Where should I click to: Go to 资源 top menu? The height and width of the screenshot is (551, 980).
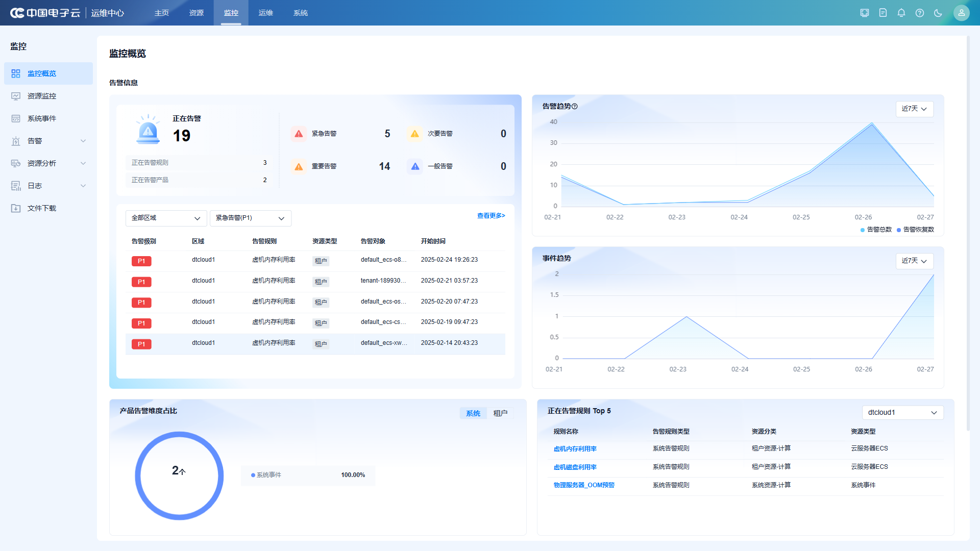point(197,13)
